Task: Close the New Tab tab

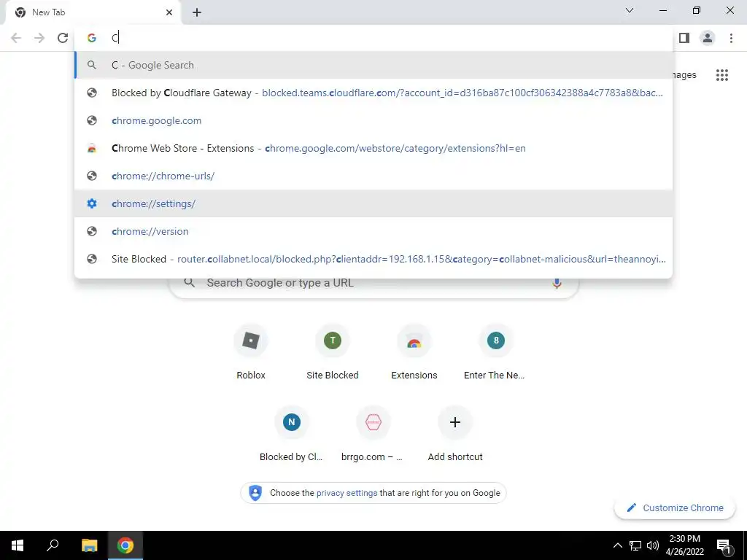Action: pyautogui.click(x=169, y=12)
